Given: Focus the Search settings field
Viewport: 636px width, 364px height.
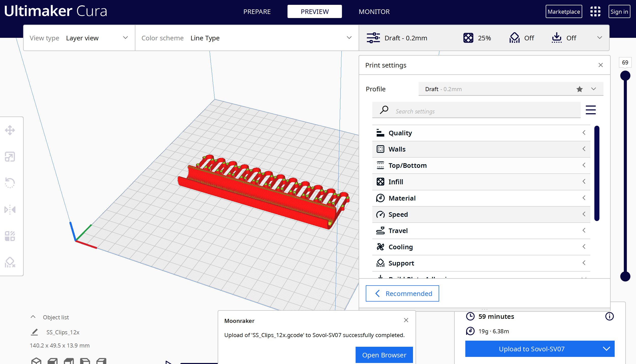Looking at the screenshot, I should tap(476, 110).
